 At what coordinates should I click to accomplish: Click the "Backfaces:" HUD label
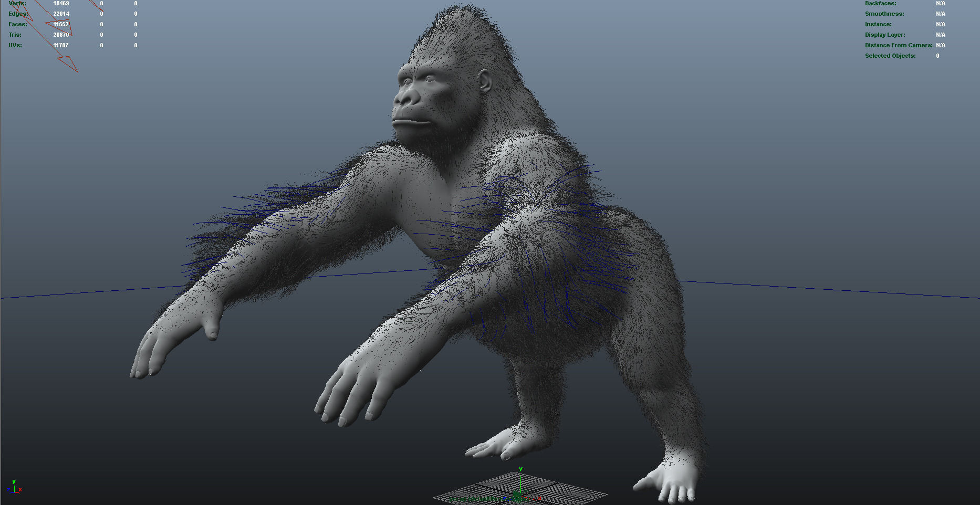[881, 3]
